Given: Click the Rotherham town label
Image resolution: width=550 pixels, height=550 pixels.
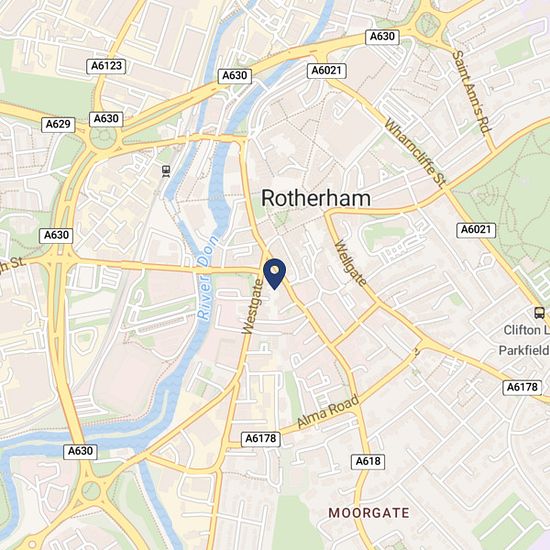Looking at the screenshot, I should (316, 198).
